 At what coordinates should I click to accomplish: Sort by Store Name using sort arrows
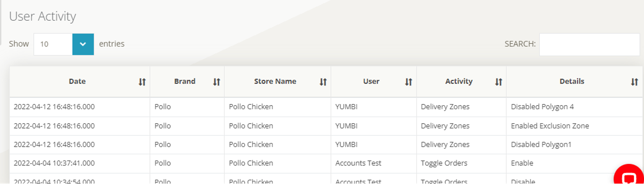click(323, 82)
